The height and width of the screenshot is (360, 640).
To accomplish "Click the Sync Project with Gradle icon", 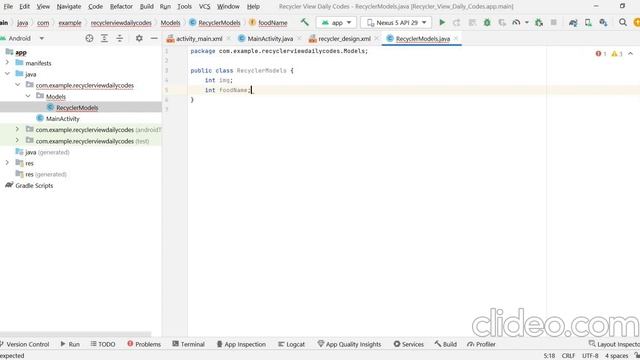I will coord(573,22).
